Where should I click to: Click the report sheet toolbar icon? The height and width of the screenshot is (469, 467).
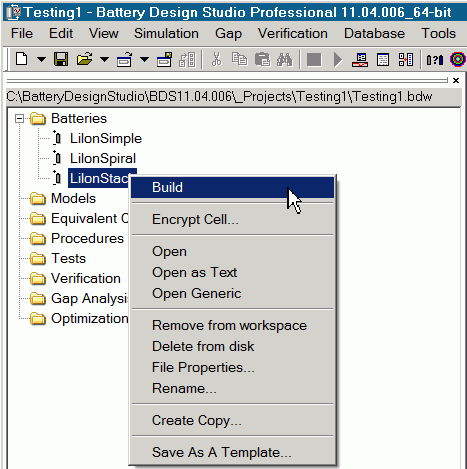pyautogui.click(x=383, y=60)
